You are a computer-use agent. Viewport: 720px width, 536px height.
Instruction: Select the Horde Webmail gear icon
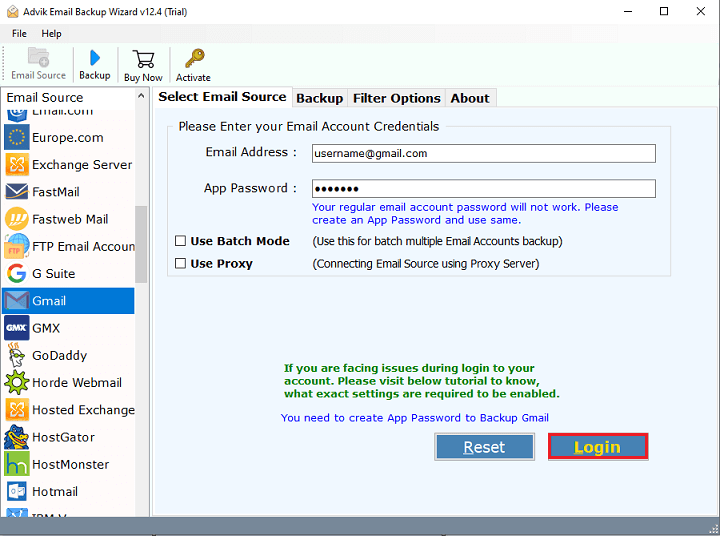17,382
